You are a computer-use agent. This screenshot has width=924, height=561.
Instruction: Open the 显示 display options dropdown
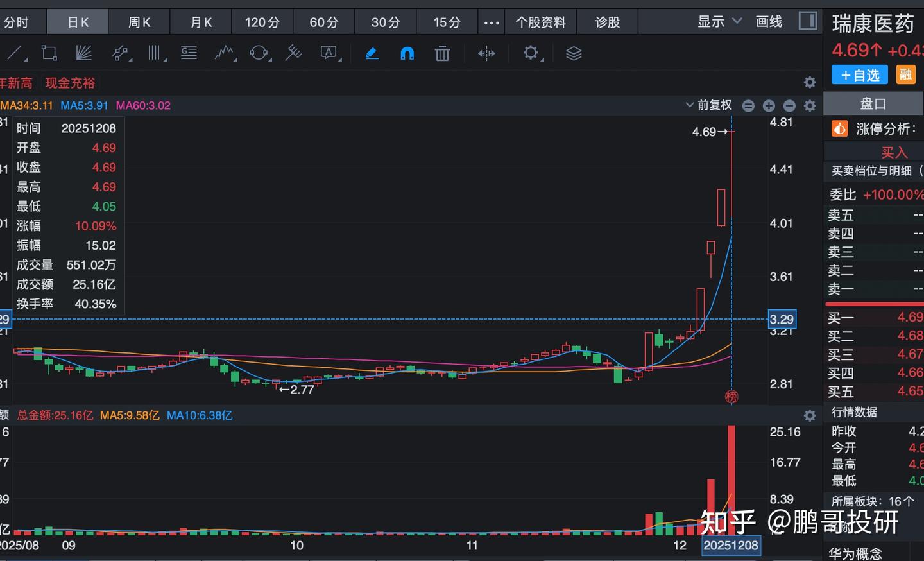[719, 21]
